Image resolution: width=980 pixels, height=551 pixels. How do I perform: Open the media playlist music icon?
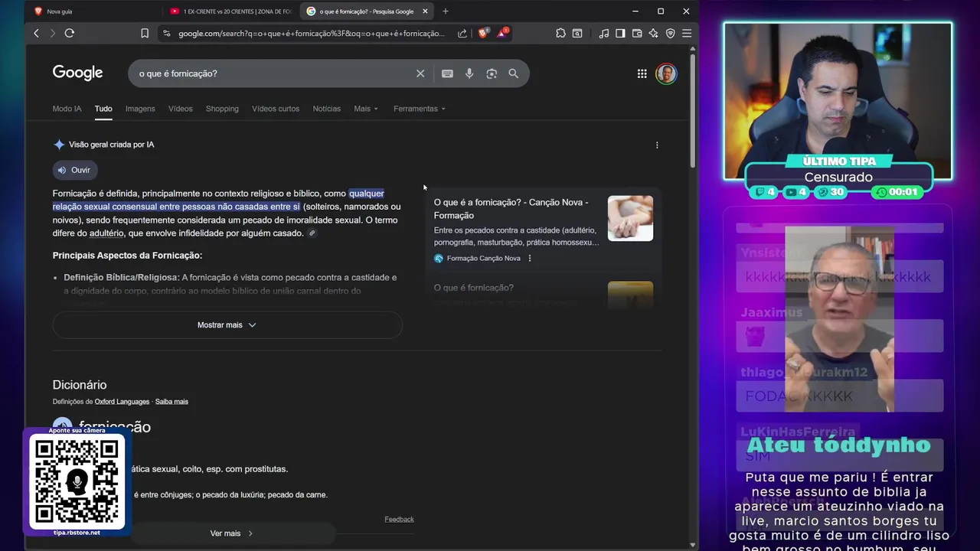click(x=604, y=33)
